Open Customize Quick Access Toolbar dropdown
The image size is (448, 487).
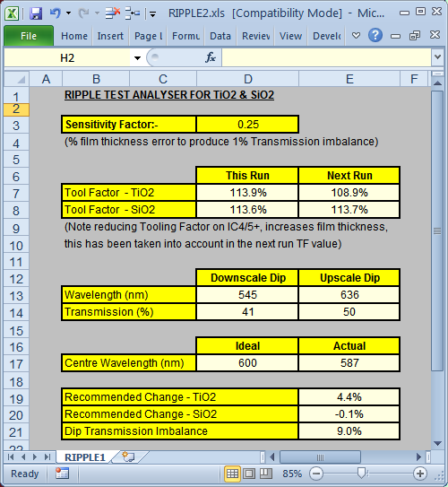[x=152, y=14]
